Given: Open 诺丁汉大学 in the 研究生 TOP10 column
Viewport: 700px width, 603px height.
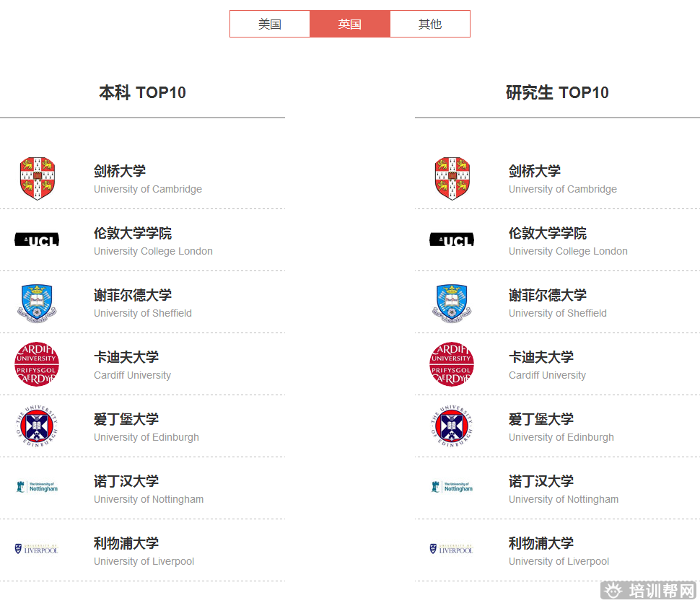Looking at the screenshot, I should tap(541, 481).
